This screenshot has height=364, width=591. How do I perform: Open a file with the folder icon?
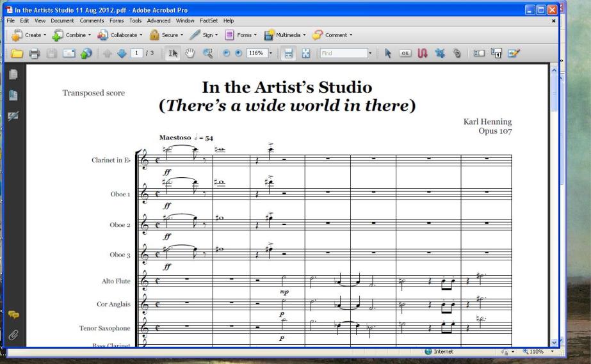pyautogui.click(x=17, y=54)
